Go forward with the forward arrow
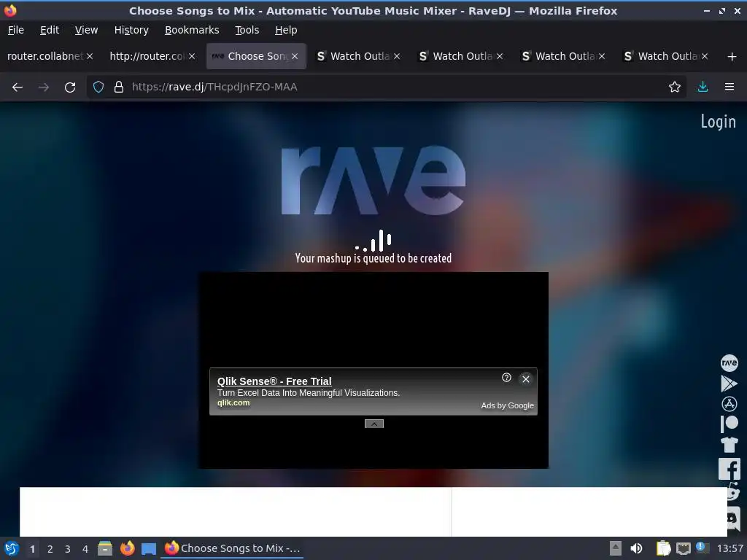This screenshot has height=560, width=747. click(44, 87)
